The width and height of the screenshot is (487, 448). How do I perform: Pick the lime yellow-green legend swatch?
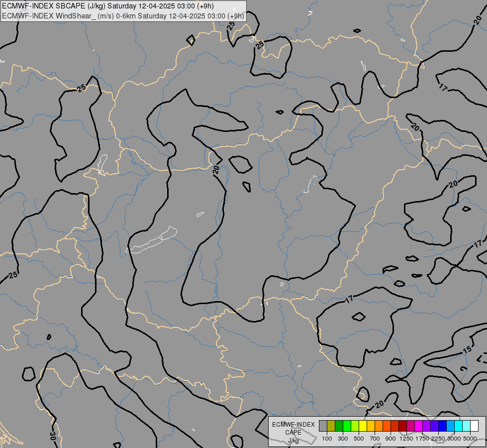coord(355,426)
